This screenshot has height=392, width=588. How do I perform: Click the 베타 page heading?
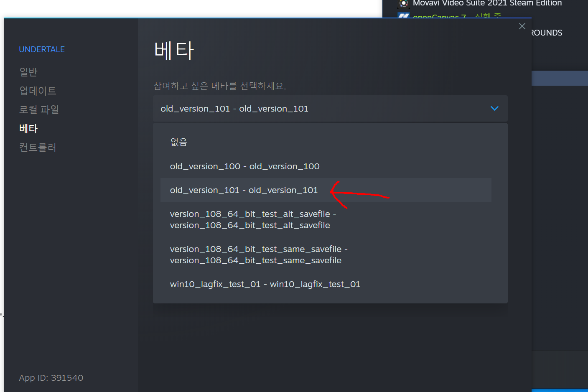(174, 51)
